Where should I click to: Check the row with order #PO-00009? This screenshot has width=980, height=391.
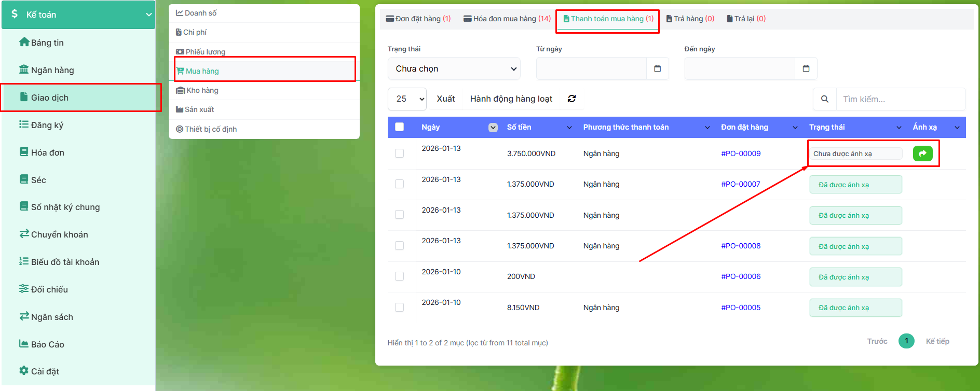399,153
